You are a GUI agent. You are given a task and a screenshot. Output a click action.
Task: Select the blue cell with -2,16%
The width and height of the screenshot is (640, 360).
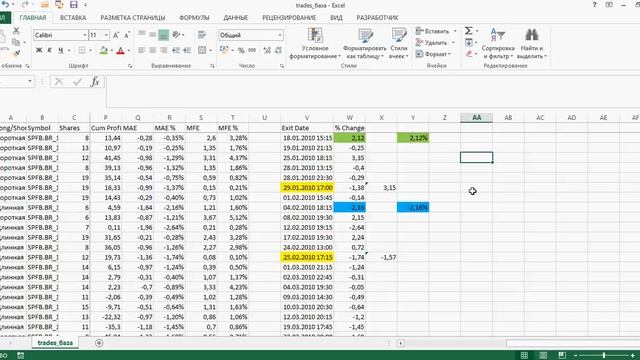tap(413, 207)
